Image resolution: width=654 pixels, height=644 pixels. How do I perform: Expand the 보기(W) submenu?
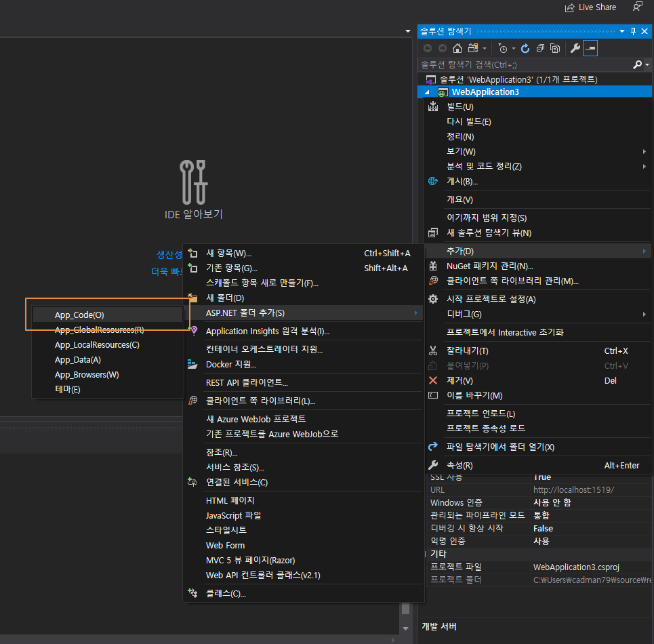point(537,152)
